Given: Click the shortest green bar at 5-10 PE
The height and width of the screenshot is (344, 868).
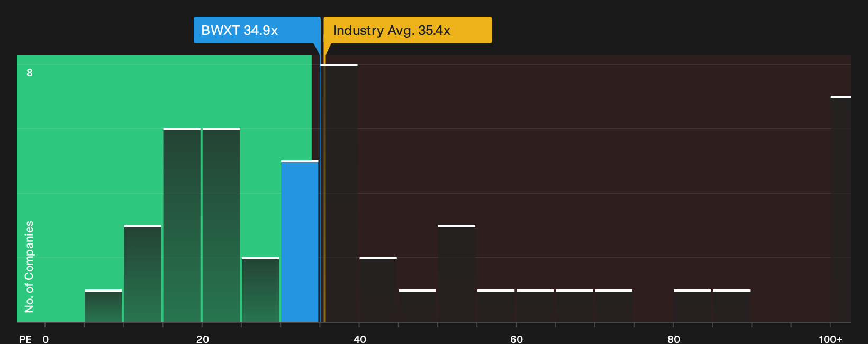Looking at the screenshot, I should tap(103, 306).
